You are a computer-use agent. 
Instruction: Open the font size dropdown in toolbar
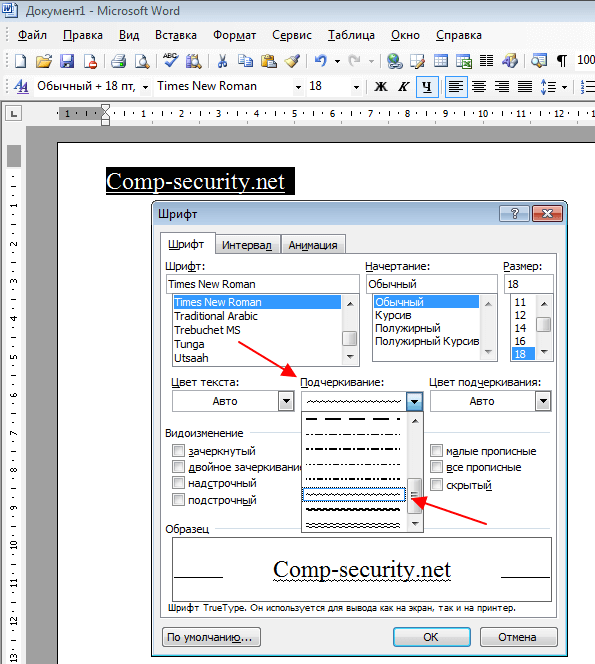(x=356, y=87)
